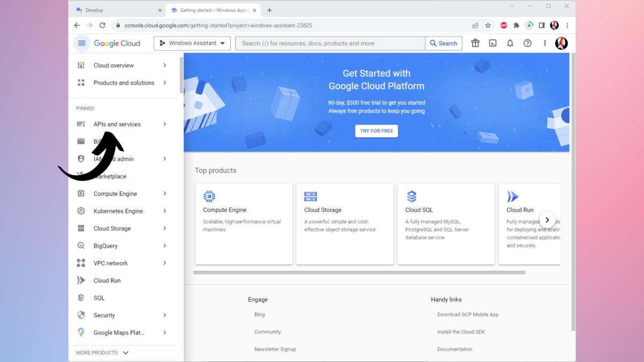Click the resources search input field

330,43
